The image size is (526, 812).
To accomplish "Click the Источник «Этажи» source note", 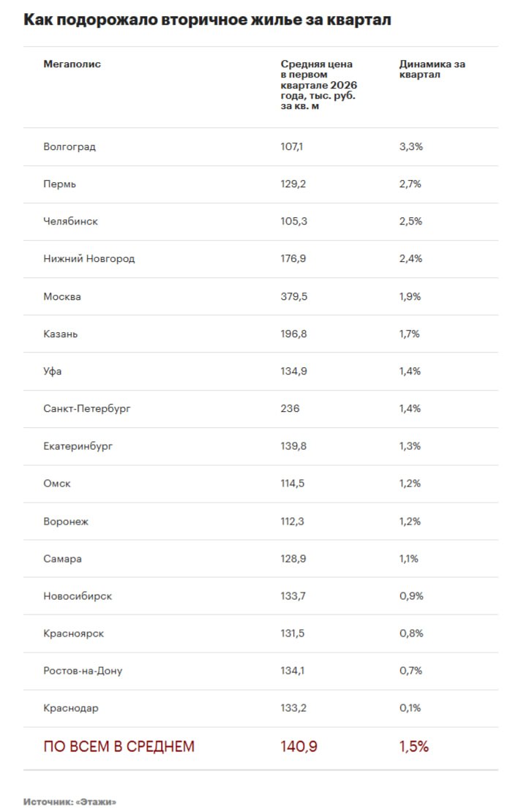I will [69, 802].
